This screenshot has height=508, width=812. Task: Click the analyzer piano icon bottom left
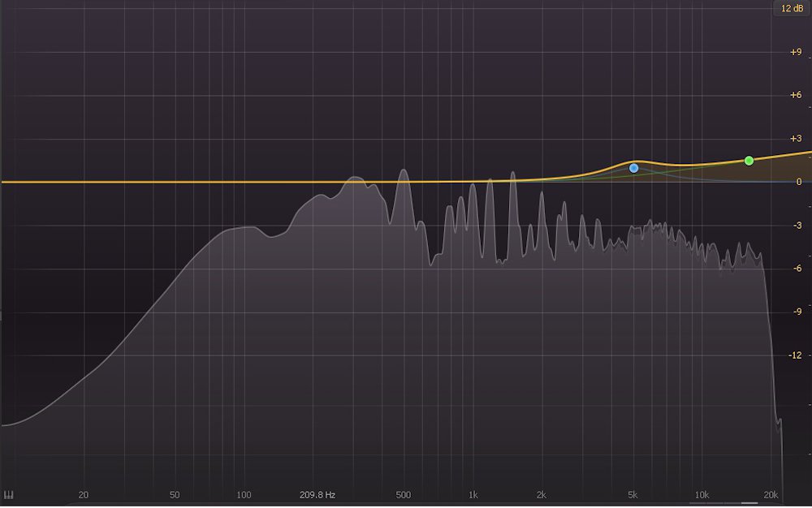9,493
